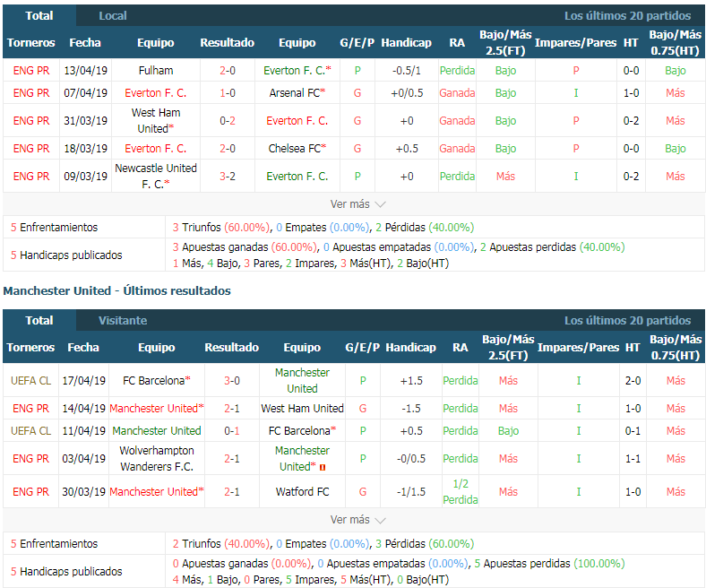706x588 pixels.
Task: Open West Ham United* link in Everton table
Action: coord(156,121)
